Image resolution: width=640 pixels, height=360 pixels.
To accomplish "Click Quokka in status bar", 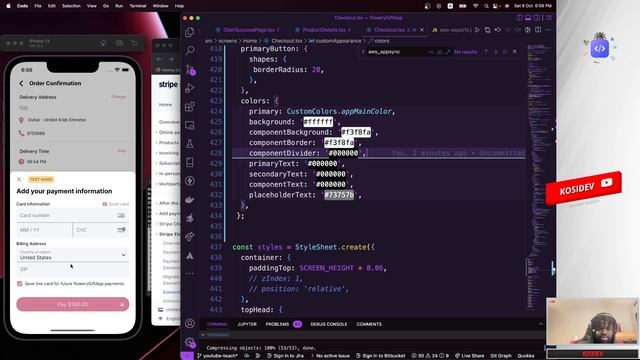I will click(x=526, y=356).
